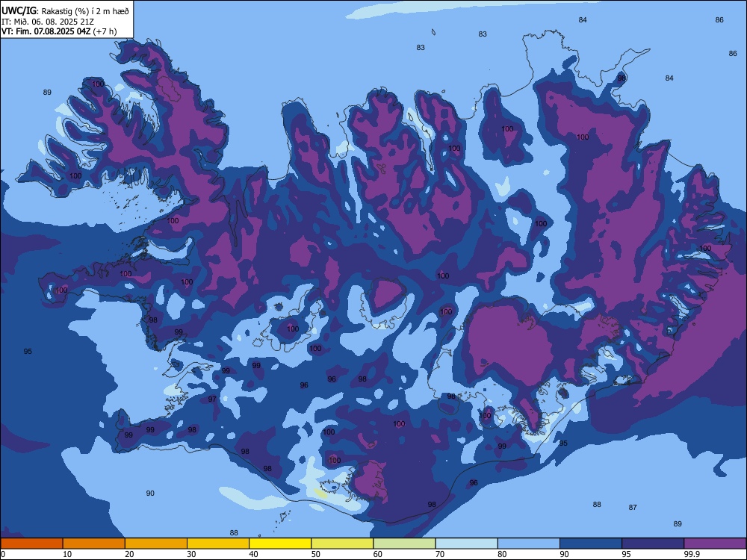Click the '90' value over the southwest ocean
Viewport: 747px width, 560px height.
pyautogui.click(x=150, y=494)
